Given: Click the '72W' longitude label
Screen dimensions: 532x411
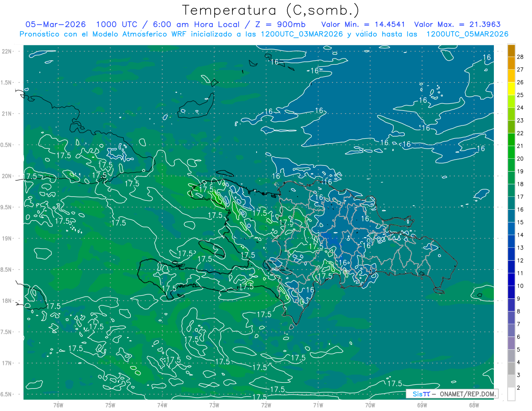Looking at the screenshot, I should click(266, 405).
